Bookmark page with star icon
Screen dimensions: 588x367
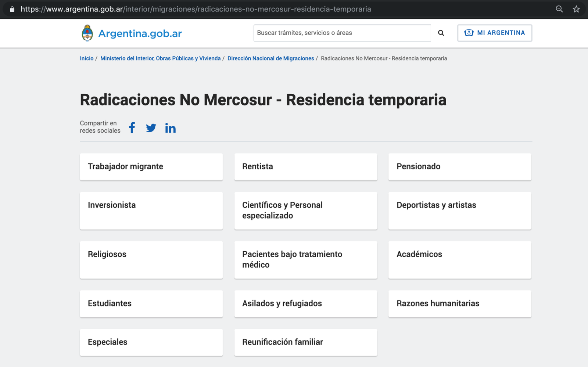tap(576, 9)
